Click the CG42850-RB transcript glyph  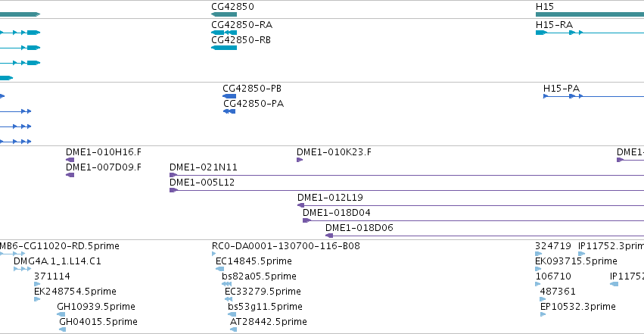224,48
